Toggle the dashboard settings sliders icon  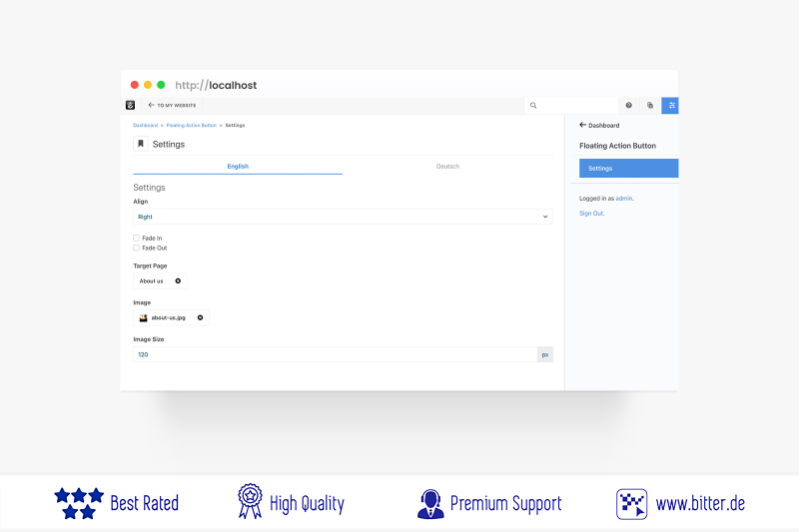click(x=672, y=105)
